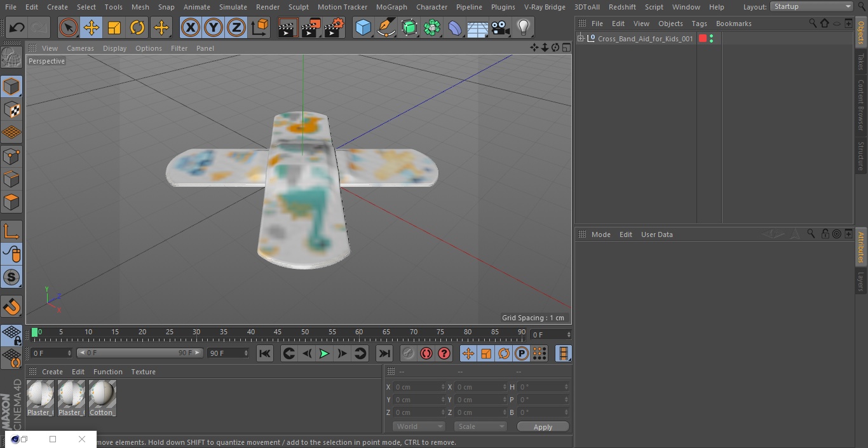Go to end of animation
This screenshot has height=448, width=868.
click(384, 353)
